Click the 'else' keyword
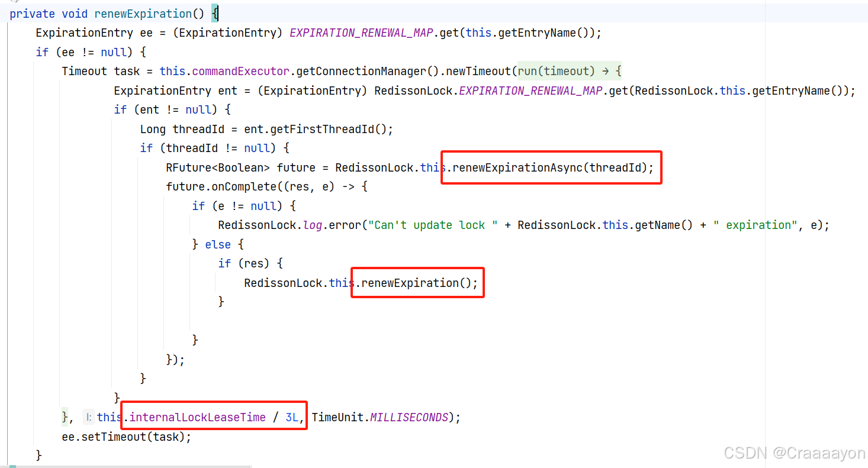868x468 pixels. point(218,244)
